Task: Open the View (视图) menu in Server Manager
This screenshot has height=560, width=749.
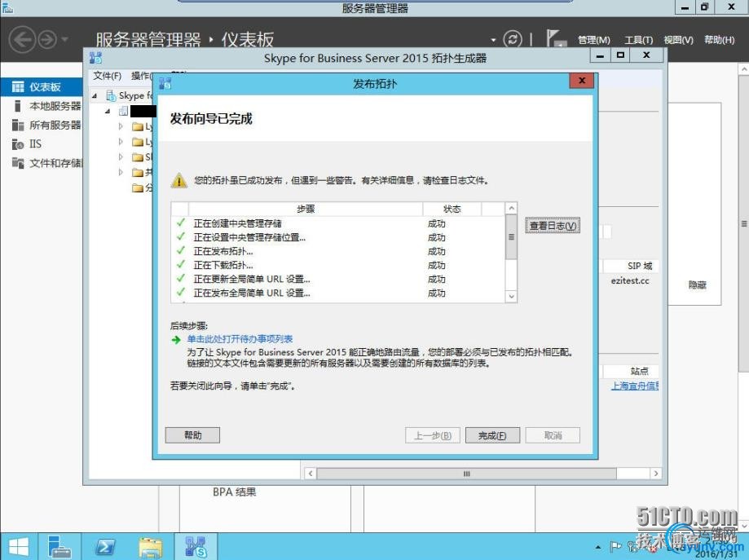Action: [x=678, y=40]
